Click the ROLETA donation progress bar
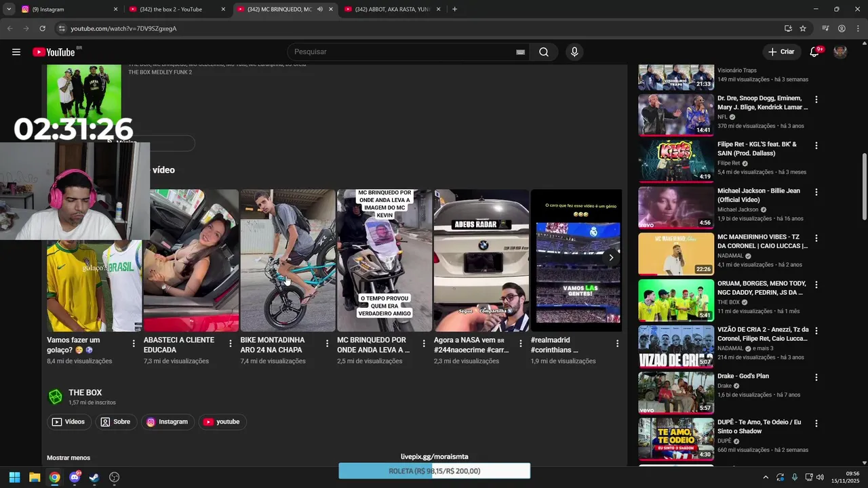Viewport: 868px width, 488px height. pos(435,471)
